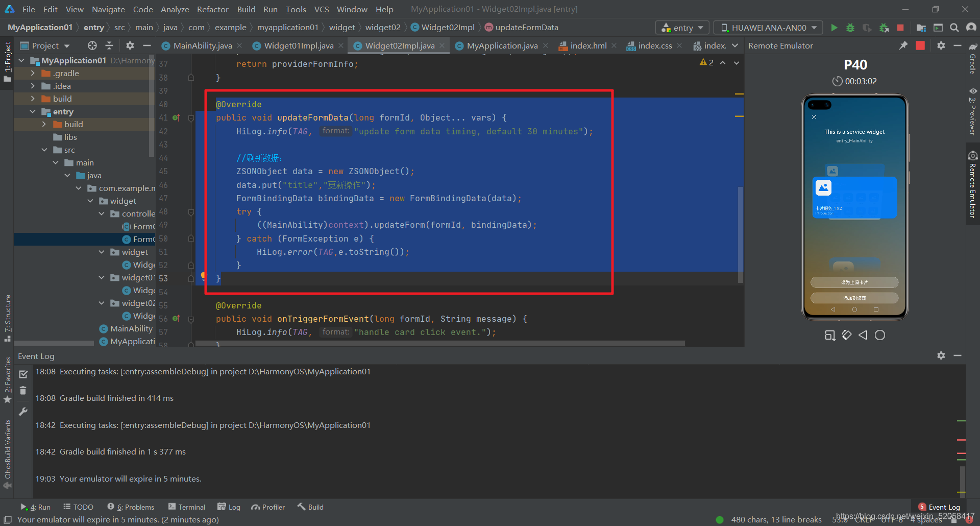
Task: Minimize the Event Log panel
Action: pos(958,355)
